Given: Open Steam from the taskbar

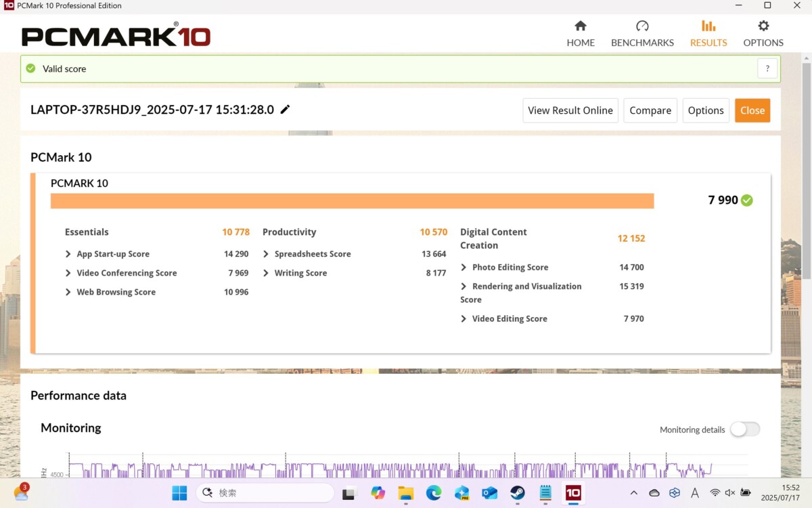Looking at the screenshot, I should (518, 493).
